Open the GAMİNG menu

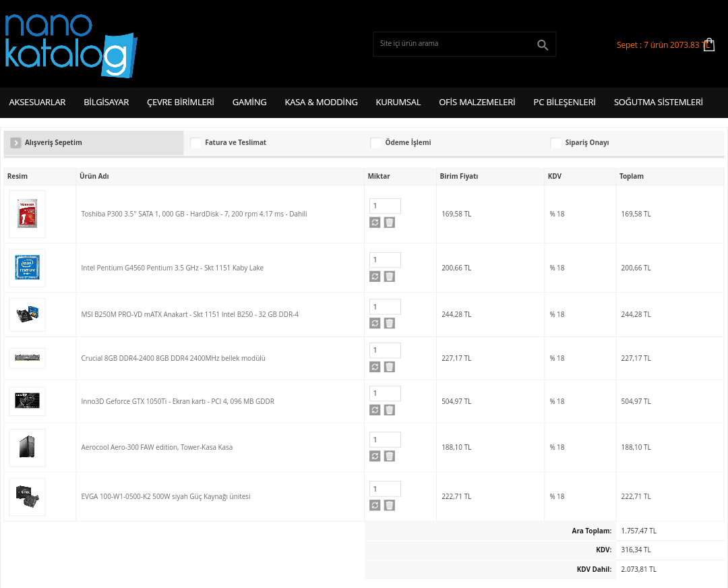click(x=249, y=102)
